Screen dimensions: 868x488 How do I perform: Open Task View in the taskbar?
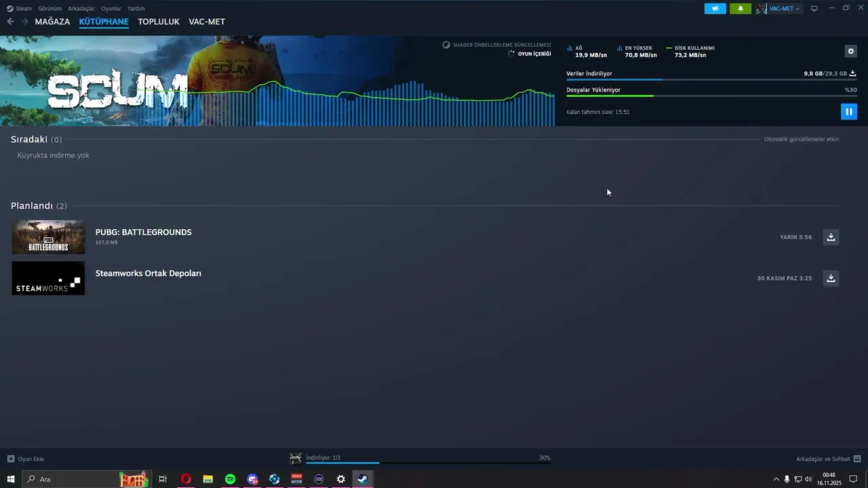click(163, 479)
